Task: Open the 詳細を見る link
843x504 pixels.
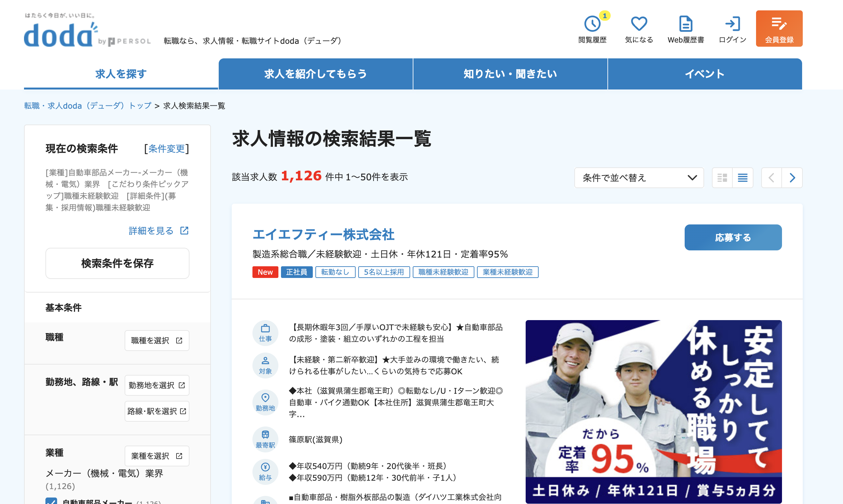Action: [151, 231]
